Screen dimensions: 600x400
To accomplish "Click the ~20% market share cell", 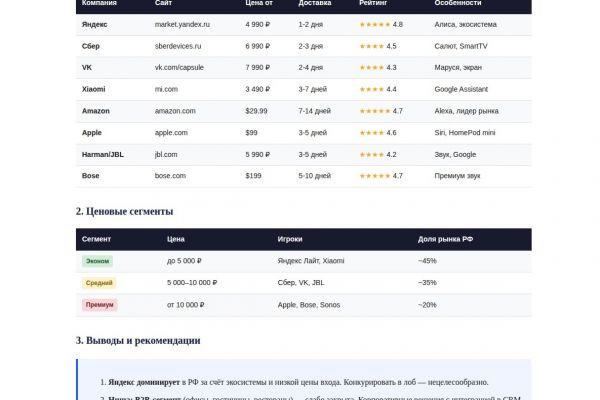I will point(427,305).
